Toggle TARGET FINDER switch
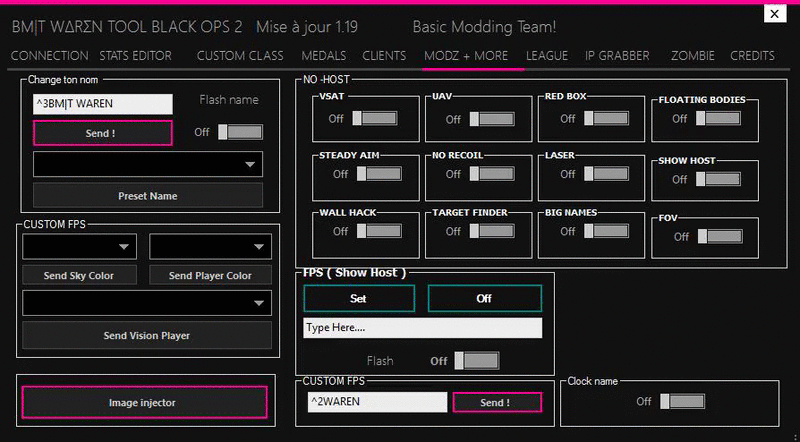Viewport: 800px width, 442px height. point(492,231)
